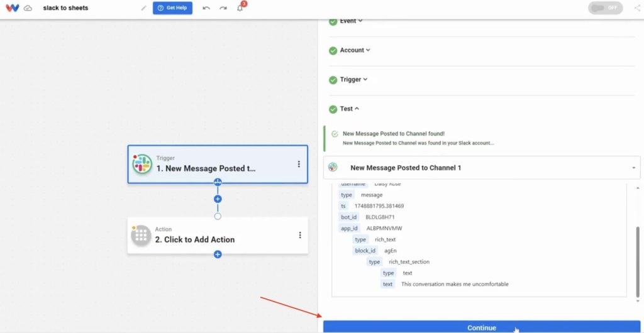
Task: Click value 'This conversation makes me uncomfortable'
Action: coord(455,284)
